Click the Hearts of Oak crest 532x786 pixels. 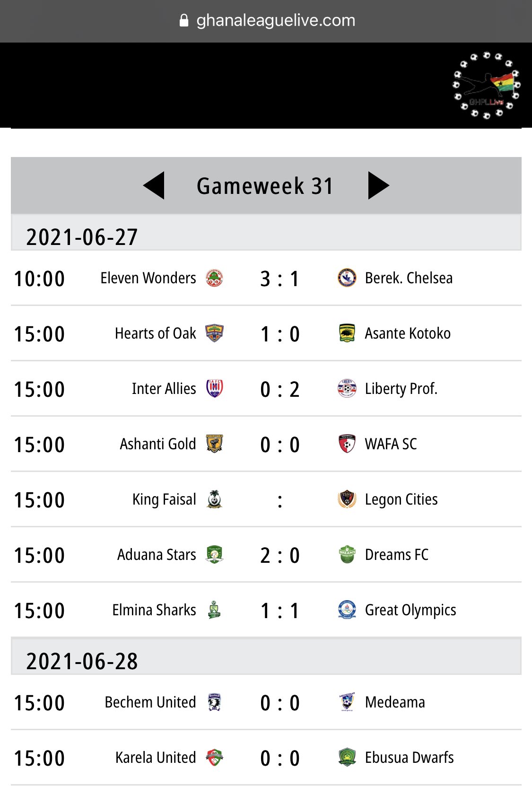tap(214, 333)
